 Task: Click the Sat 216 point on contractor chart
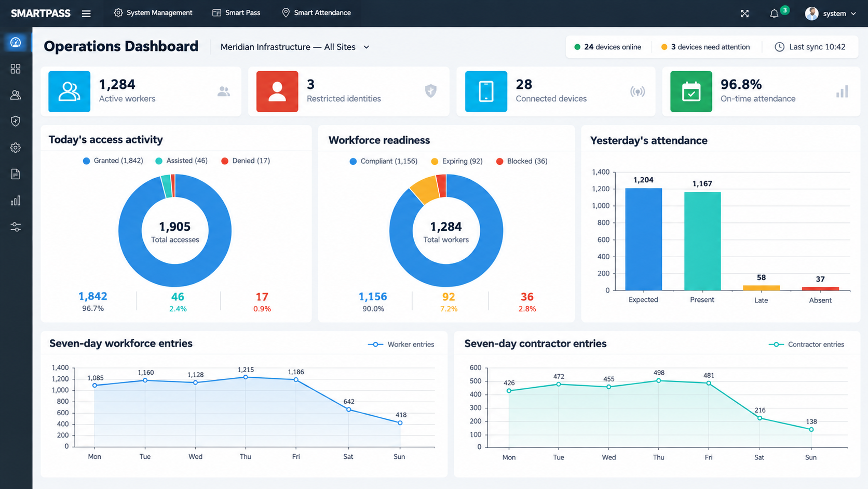point(759,418)
